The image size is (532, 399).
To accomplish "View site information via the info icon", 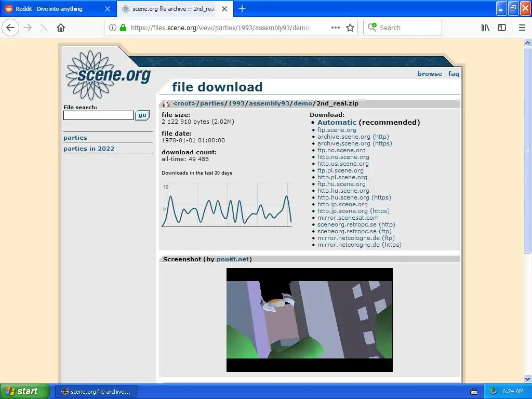I will tap(113, 28).
